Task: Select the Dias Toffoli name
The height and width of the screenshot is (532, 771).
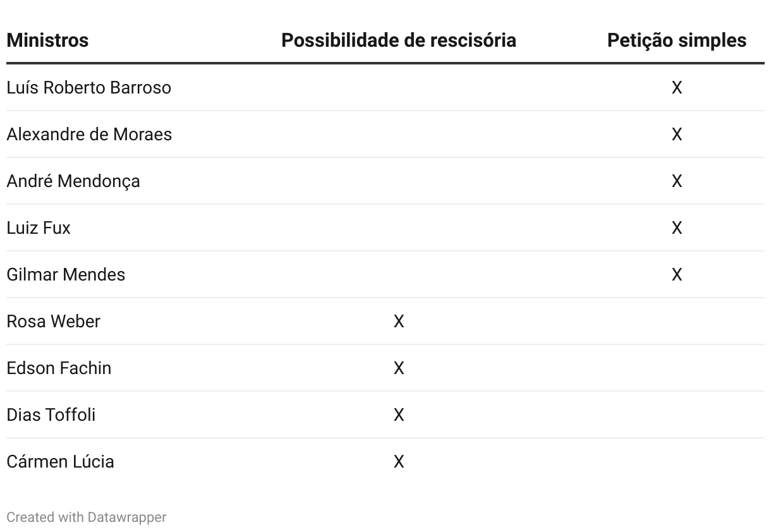Action: (51, 414)
